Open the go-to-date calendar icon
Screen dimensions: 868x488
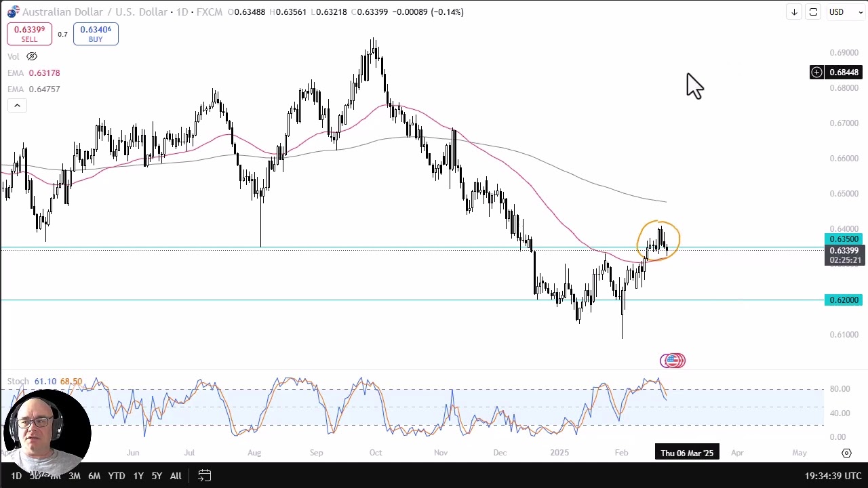204,476
